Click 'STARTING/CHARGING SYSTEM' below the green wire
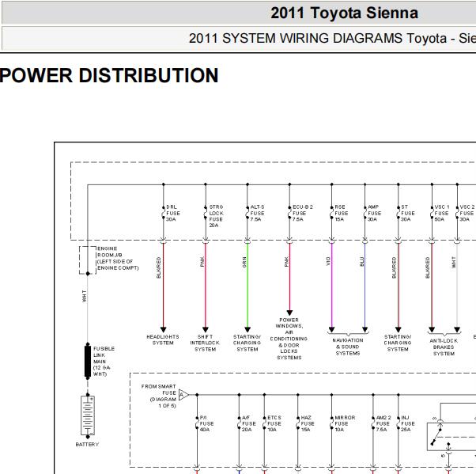This screenshot has width=476, height=474. tap(247, 343)
